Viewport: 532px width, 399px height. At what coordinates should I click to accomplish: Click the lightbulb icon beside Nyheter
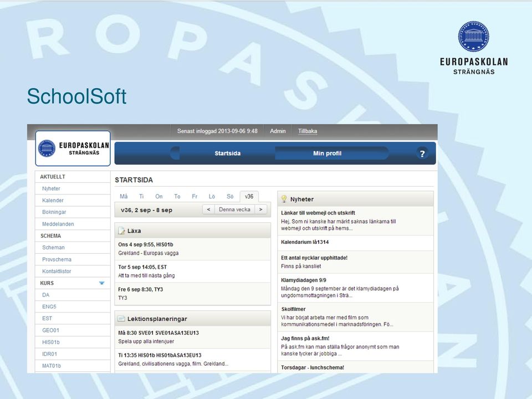pyautogui.click(x=284, y=199)
